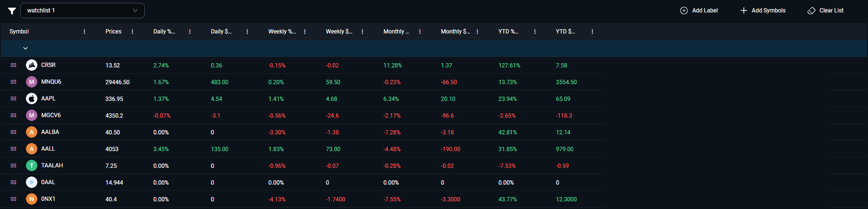This screenshot has width=868, height=209.
Task: Click the Add Symbols button
Action: pyautogui.click(x=763, y=11)
